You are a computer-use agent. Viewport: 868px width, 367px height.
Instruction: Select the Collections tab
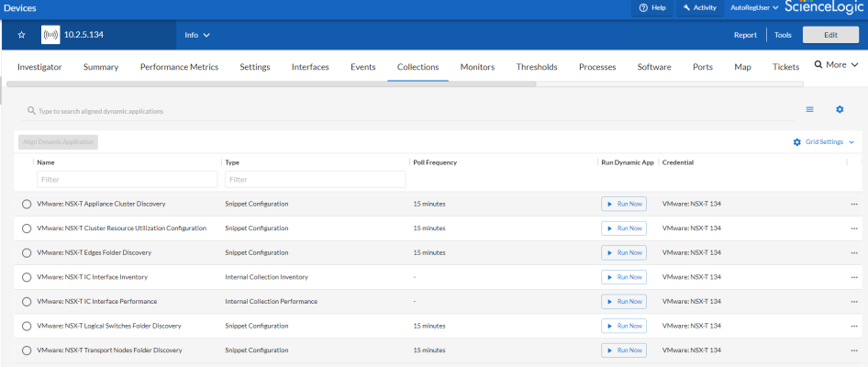click(418, 67)
